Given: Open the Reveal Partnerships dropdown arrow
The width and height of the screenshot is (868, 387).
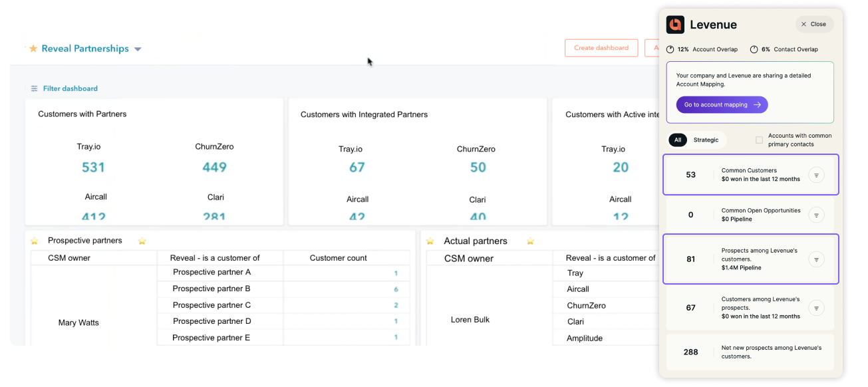Looking at the screenshot, I should (x=138, y=49).
